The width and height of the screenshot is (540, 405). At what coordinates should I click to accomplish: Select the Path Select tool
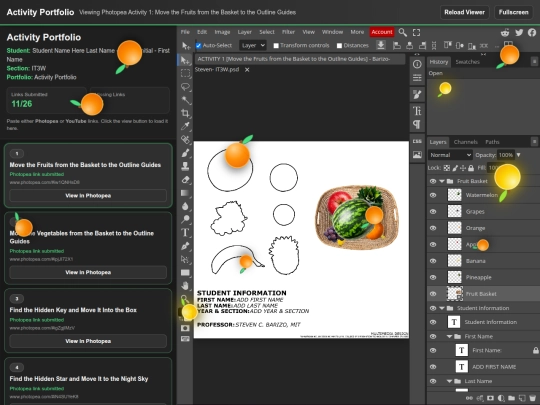[x=185, y=259]
